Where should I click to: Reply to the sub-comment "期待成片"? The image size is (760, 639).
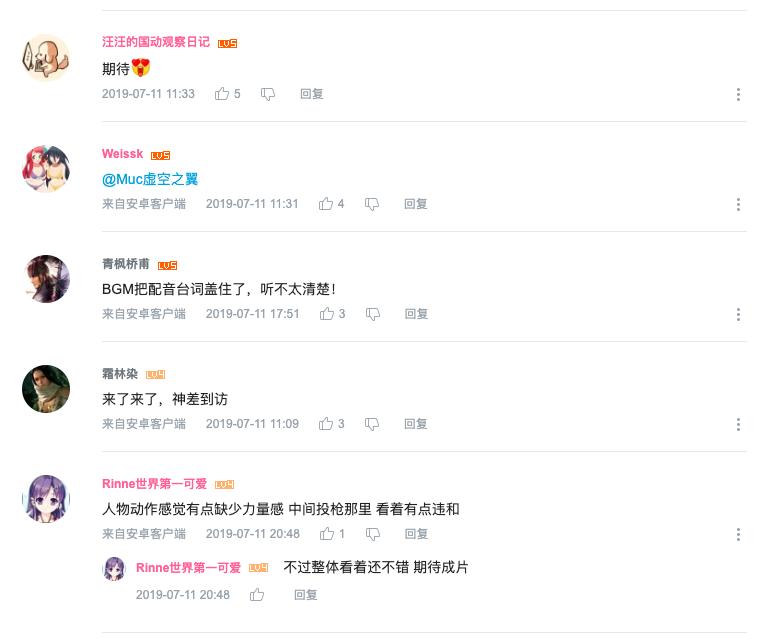click(x=306, y=594)
